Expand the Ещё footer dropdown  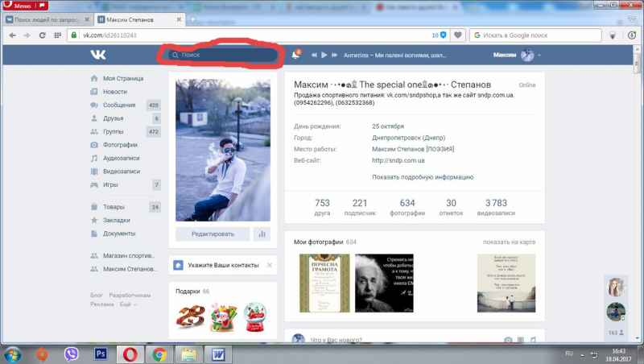128,304
